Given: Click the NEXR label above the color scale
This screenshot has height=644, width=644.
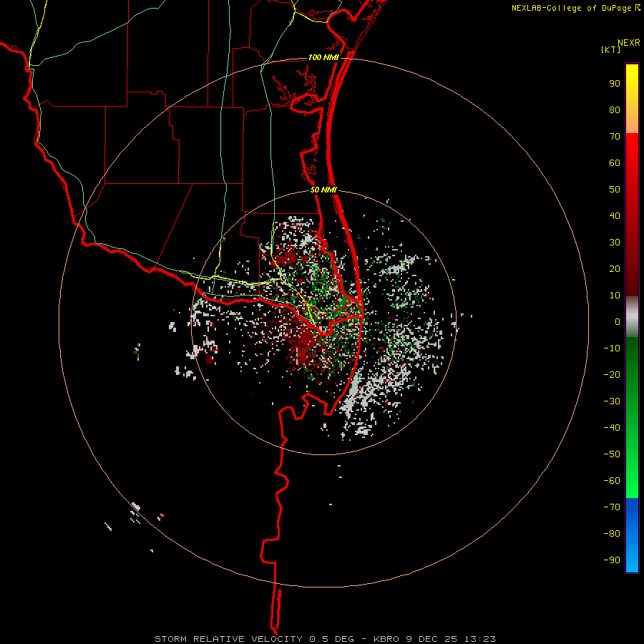Looking at the screenshot, I should (x=629, y=43).
